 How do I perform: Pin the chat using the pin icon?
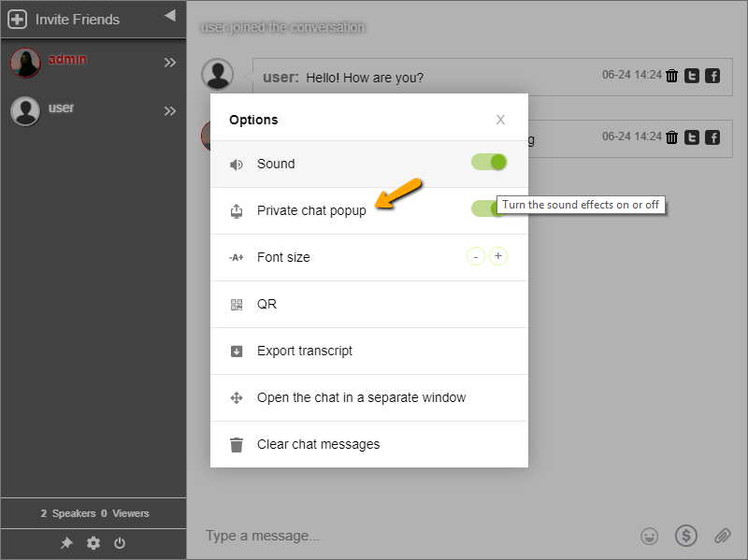66,543
